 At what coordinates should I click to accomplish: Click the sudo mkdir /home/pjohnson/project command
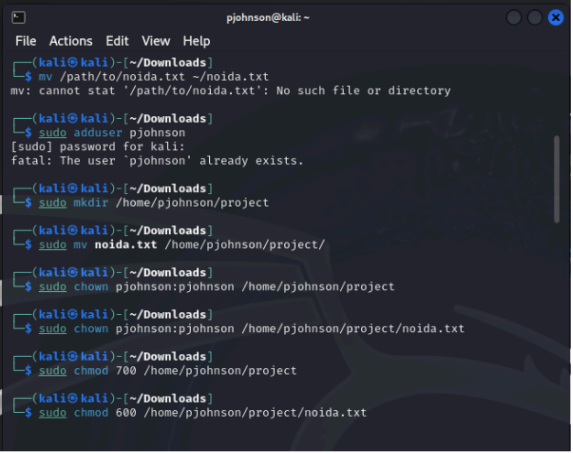coord(154,203)
